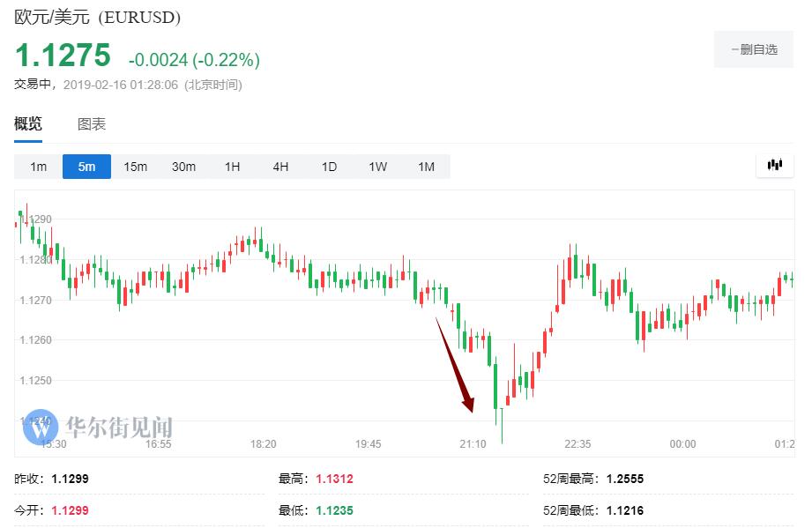Select the 1D timeframe
This screenshot has height=528, width=812.
click(x=329, y=167)
